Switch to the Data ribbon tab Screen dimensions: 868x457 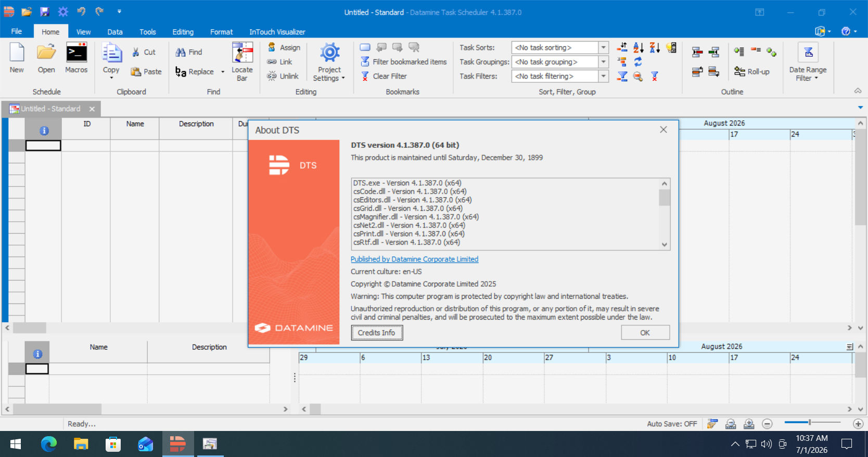(x=115, y=32)
